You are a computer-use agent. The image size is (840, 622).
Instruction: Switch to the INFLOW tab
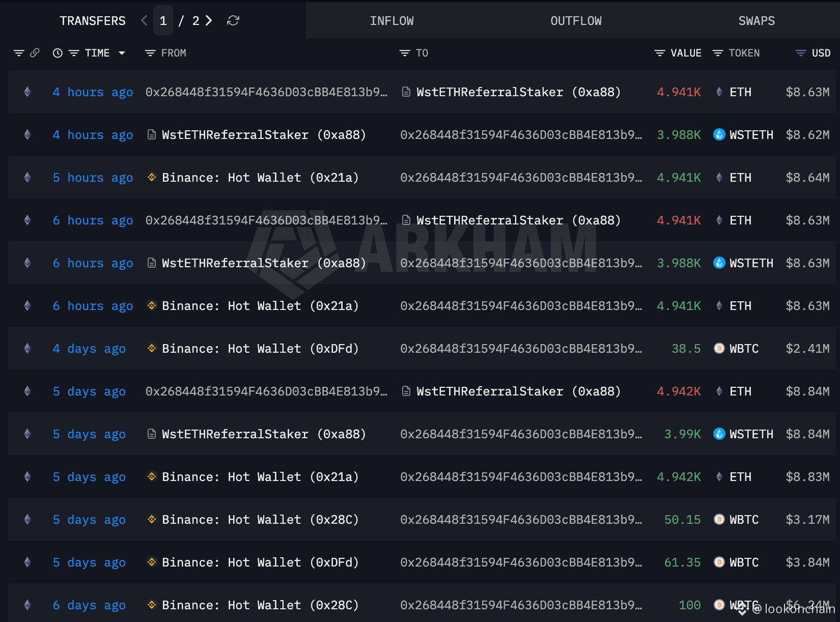click(x=391, y=21)
